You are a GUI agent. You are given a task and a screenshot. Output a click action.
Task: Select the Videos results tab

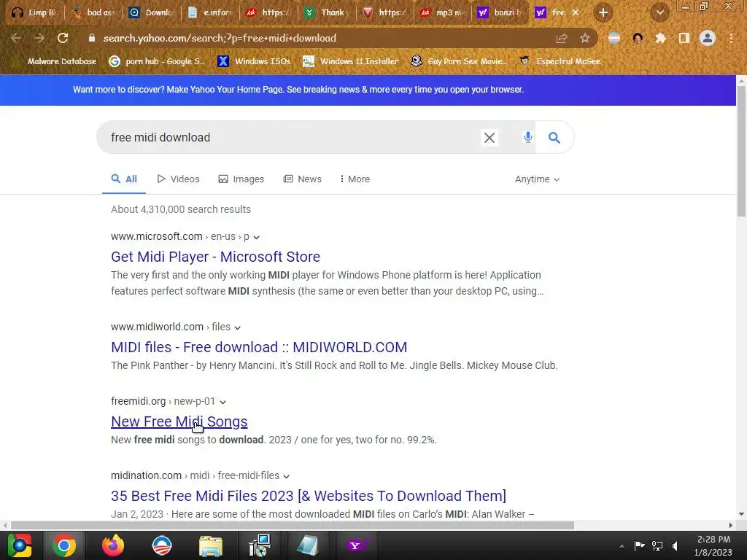coord(178,179)
